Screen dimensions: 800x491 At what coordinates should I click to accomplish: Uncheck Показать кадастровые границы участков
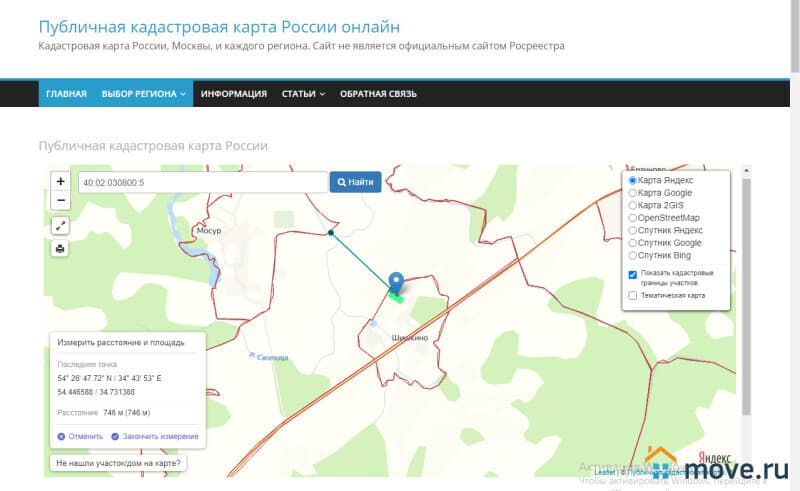point(632,274)
